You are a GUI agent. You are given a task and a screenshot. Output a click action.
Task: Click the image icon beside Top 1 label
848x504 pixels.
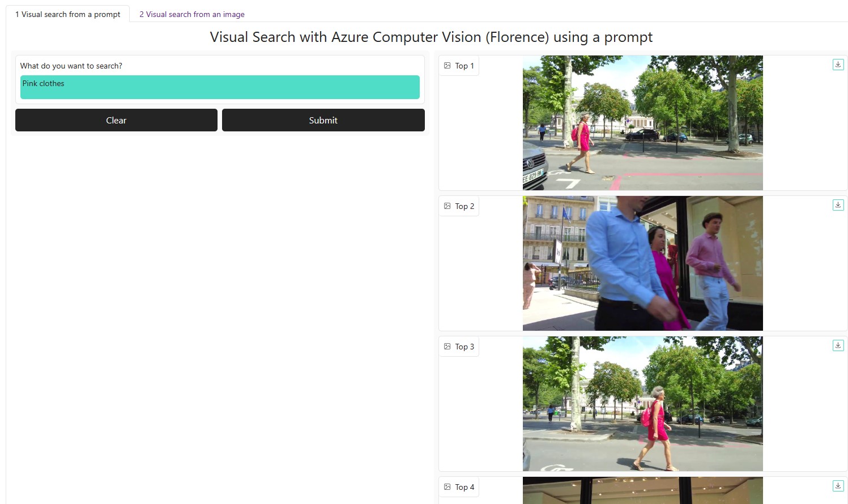coord(448,66)
